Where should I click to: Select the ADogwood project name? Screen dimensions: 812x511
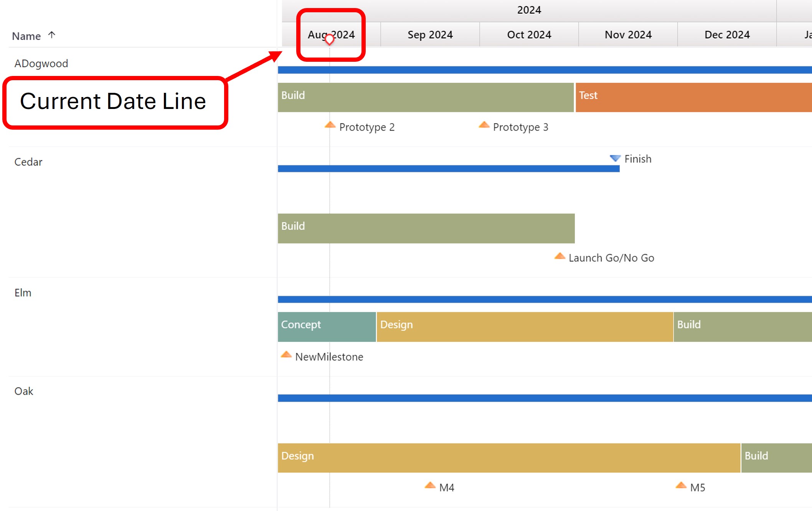(x=41, y=63)
